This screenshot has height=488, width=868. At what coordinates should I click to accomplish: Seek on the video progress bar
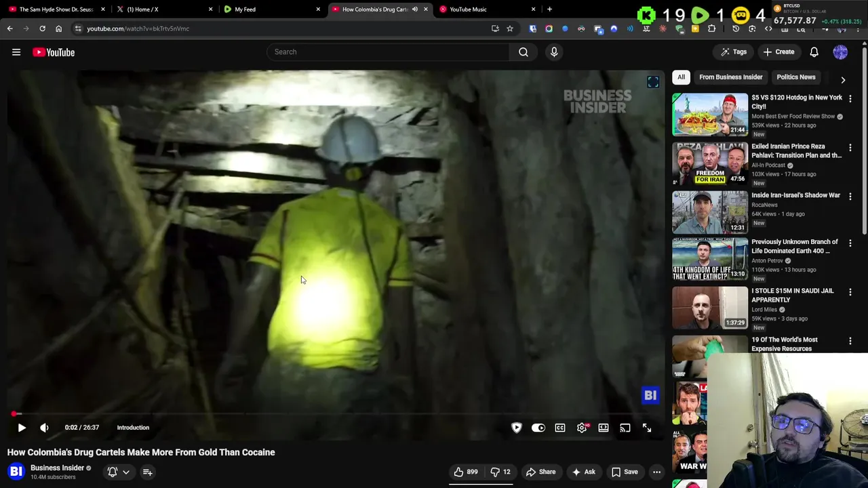pyautogui.click(x=336, y=413)
